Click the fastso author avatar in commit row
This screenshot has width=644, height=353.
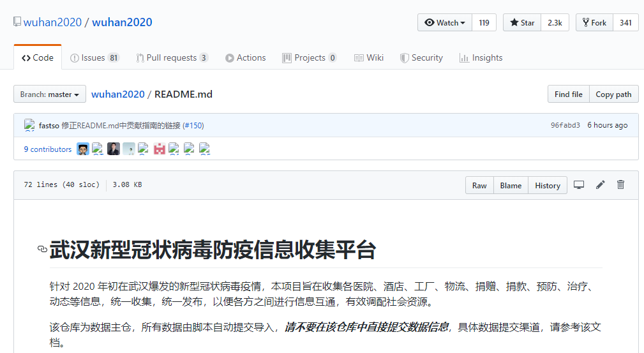(29, 125)
